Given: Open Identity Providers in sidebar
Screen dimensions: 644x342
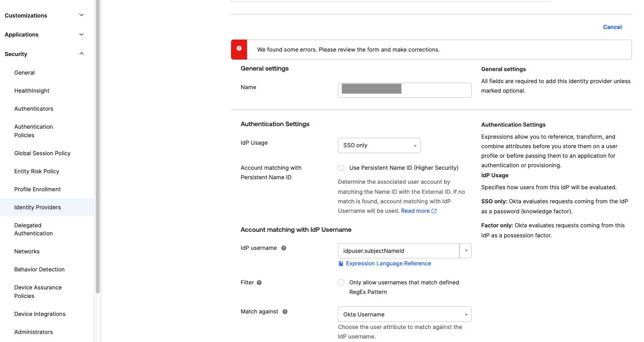Looking at the screenshot, I should [38, 207].
